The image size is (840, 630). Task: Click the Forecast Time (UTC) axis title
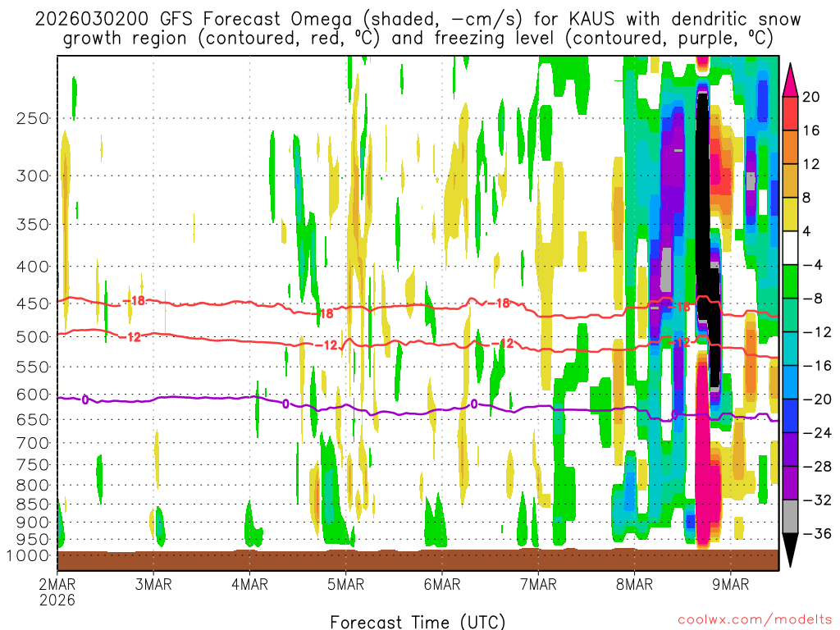pyautogui.click(x=418, y=621)
